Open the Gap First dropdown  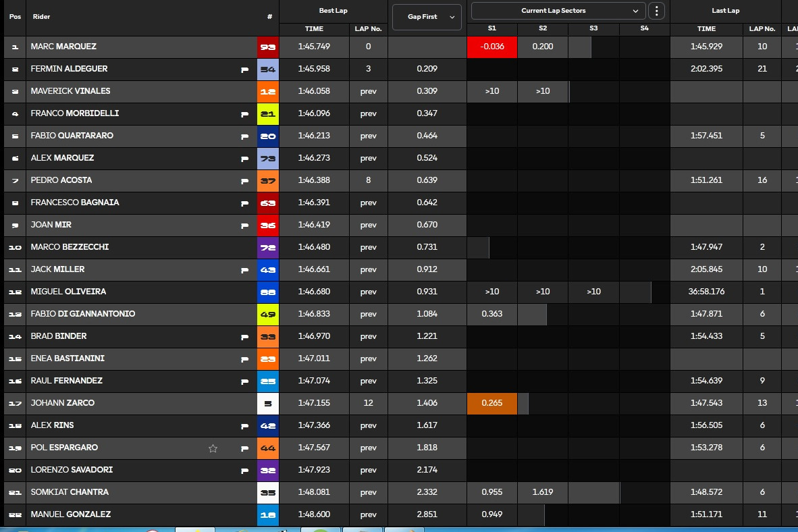pos(427,17)
